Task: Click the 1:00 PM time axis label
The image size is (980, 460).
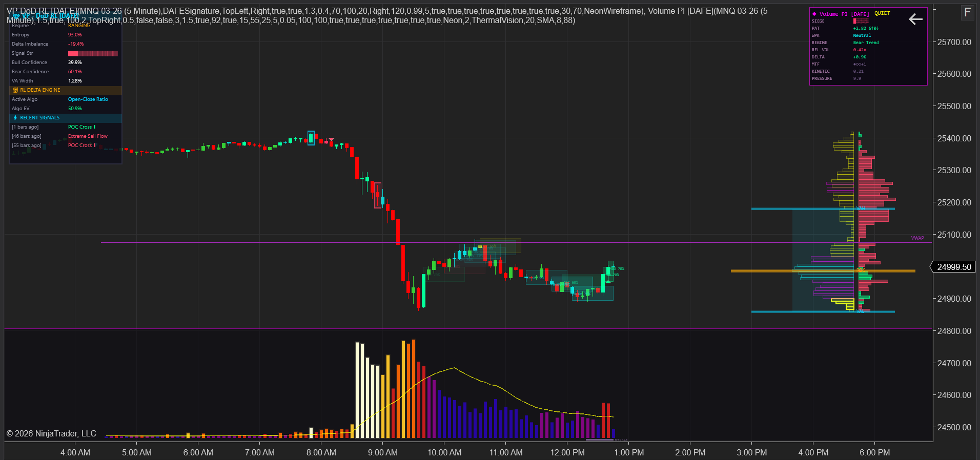Action: click(629, 453)
